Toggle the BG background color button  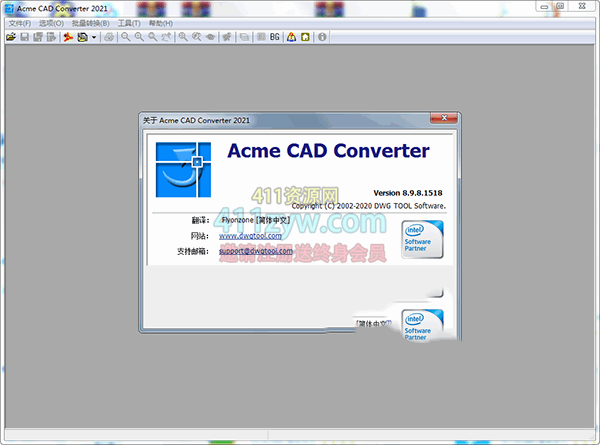coord(275,37)
